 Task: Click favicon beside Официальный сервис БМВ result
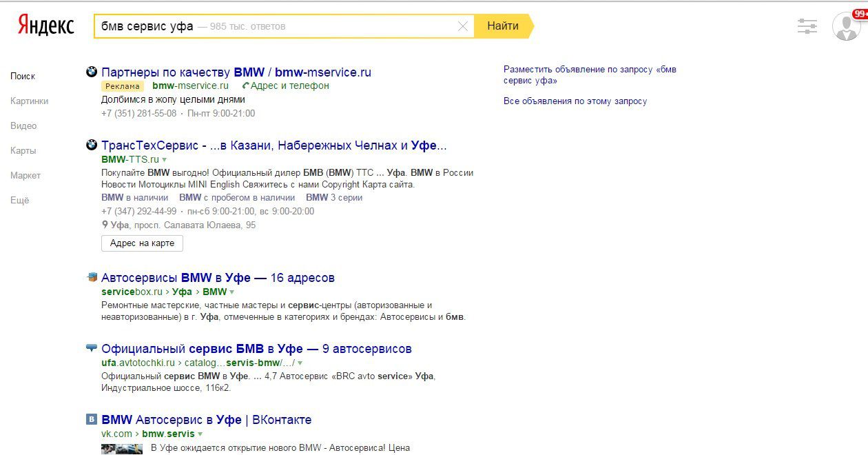(x=92, y=347)
